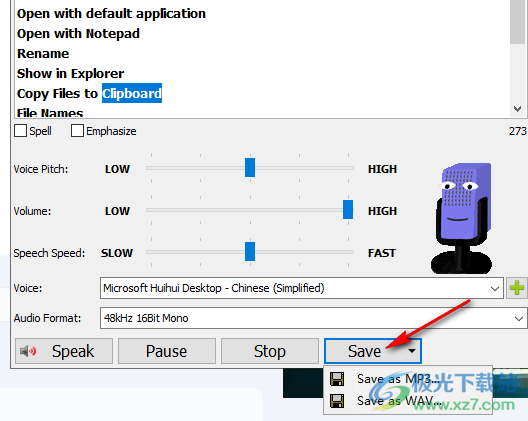The image size is (528, 421).
Task: Click the highlighted word 'Clipboard'
Action: (x=132, y=93)
